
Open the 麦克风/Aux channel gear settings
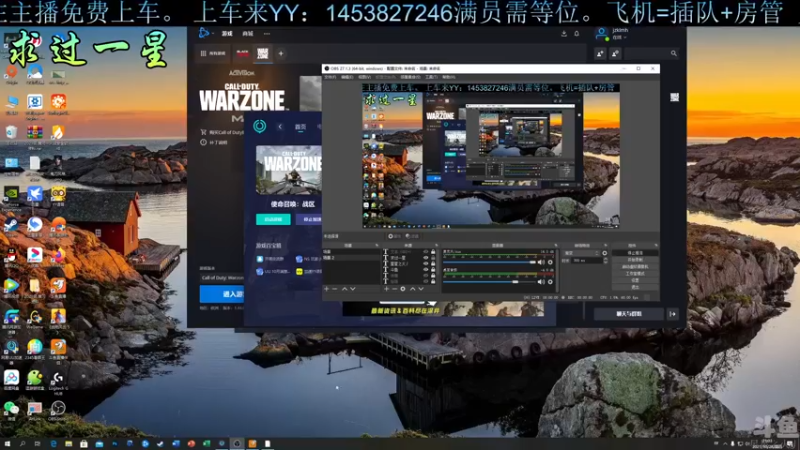coord(550,262)
